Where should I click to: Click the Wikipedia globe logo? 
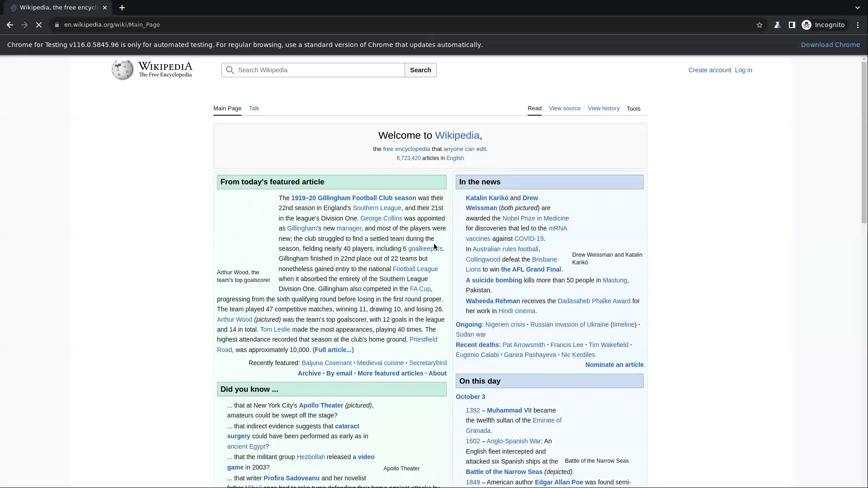pyautogui.click(x=123, y=70)
